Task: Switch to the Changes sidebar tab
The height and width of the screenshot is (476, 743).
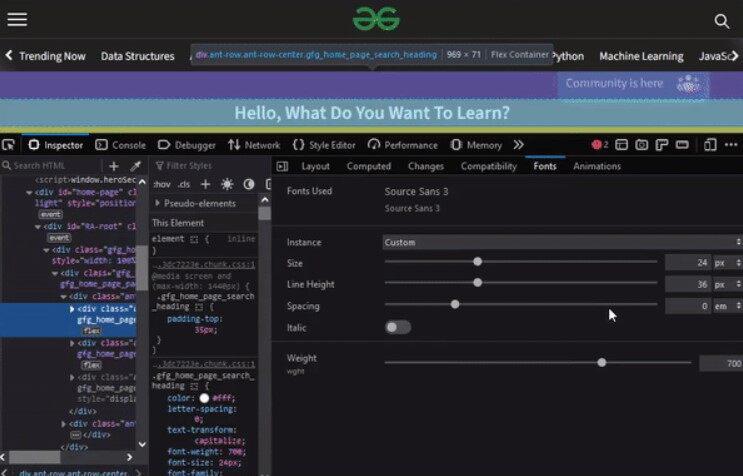Action: [426, 166]
